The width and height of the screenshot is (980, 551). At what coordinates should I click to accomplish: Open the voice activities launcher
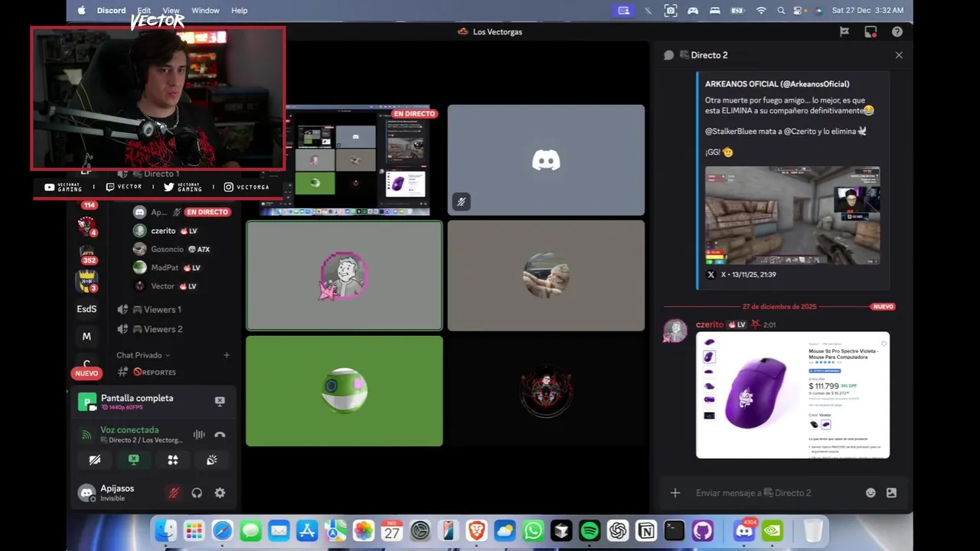pos(173,460)
